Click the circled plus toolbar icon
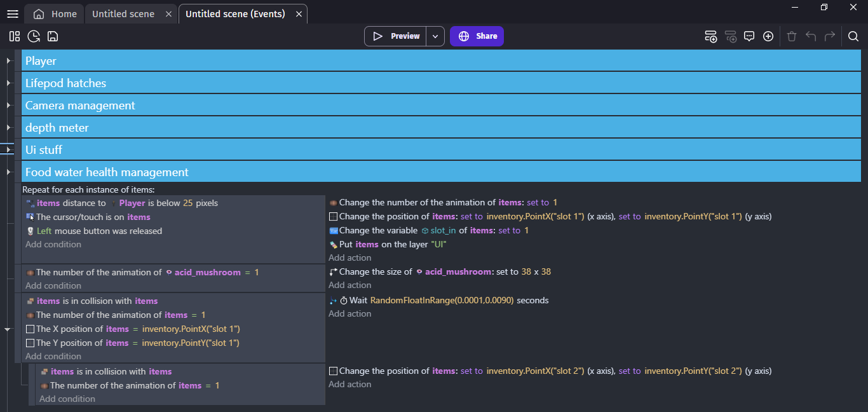The image size is (868, 412). (x=768, y=36)
